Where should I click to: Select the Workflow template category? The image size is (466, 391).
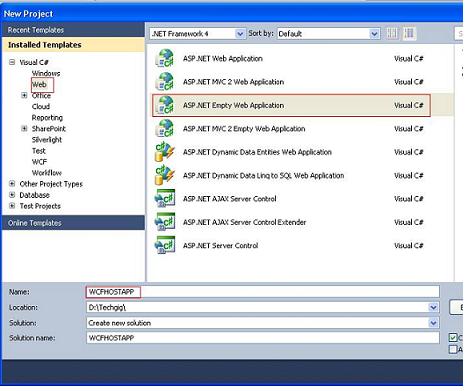pyautogui.click(x=47, y=173)
